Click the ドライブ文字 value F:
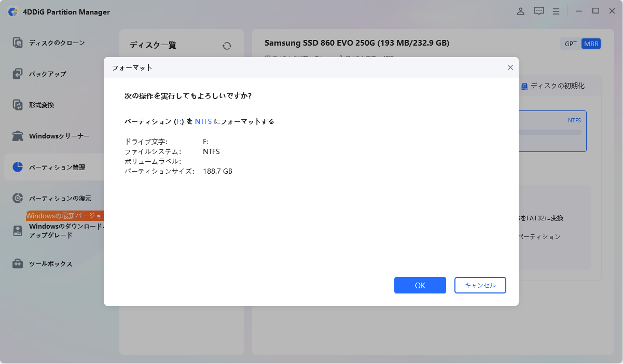The image size is (623, 364). [x=206, y=142]
